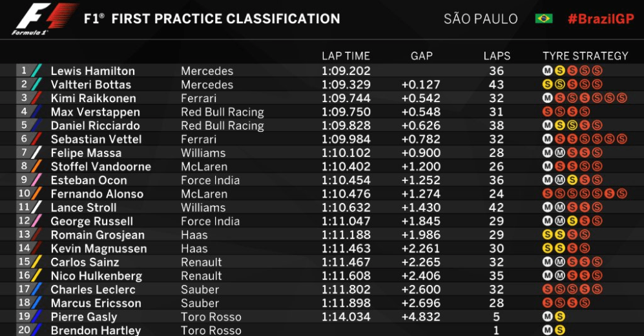Click Bottas's first yellow soft tyre icon

(547, 84)
